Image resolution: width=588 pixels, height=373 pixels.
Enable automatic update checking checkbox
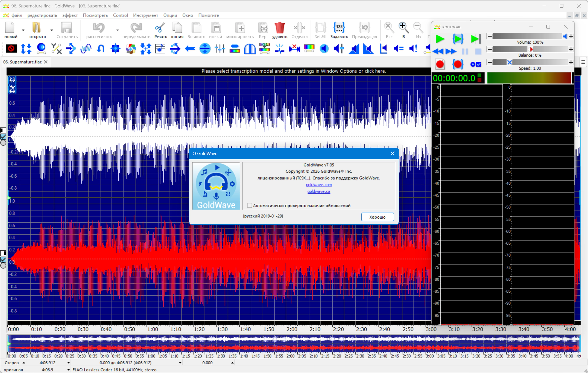[x=249, y=205]
